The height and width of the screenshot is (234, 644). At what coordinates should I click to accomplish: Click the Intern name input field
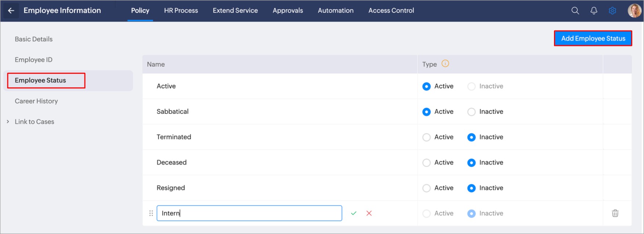coord(249,213)
